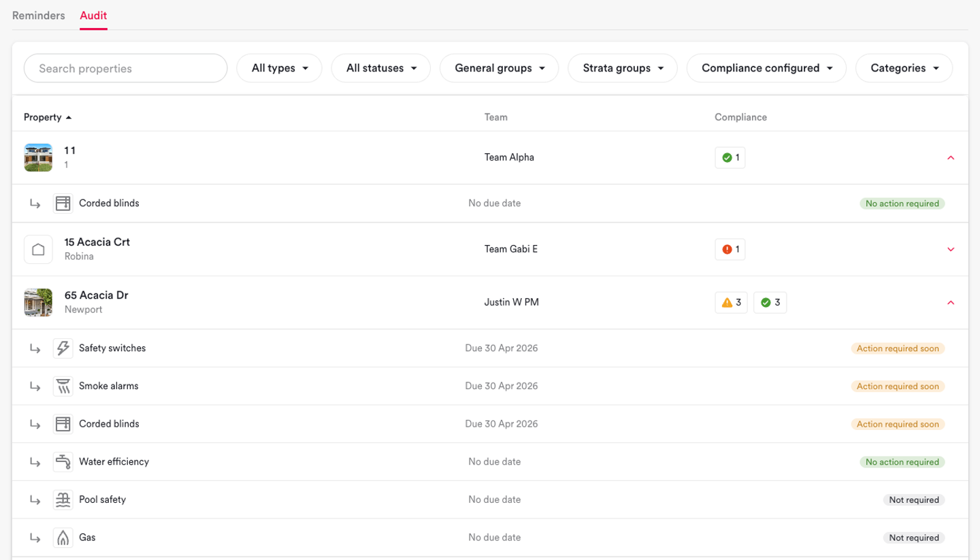Open the 1 1 property name

(70, 150)
